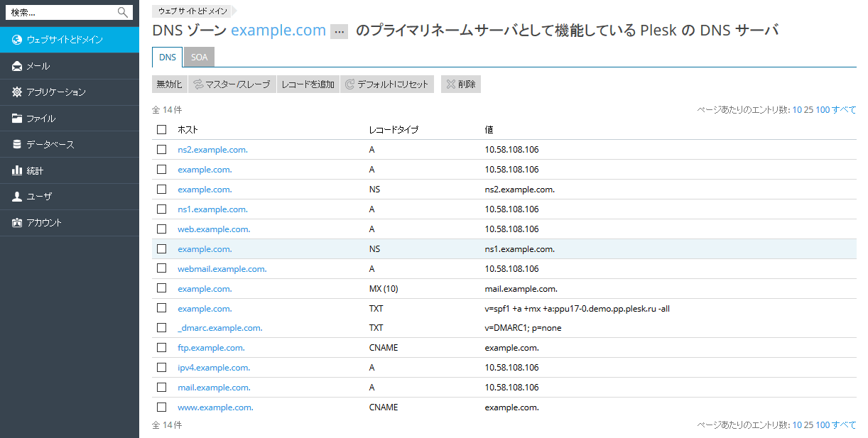Tick the _dmarc.example.com. row checkbox
Viewport: 868px width, 438px height.
[162, 328]
